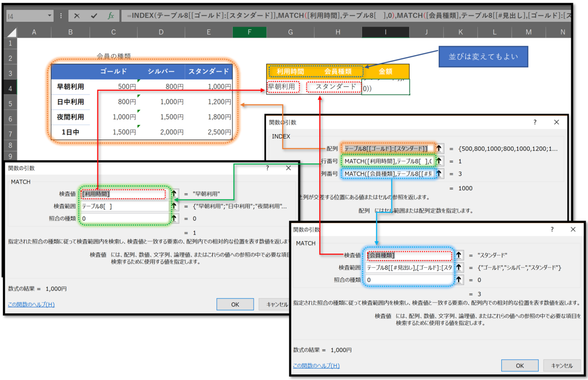Select the cell showing 2,500円
Screen dimensions: 588x380
209,132
